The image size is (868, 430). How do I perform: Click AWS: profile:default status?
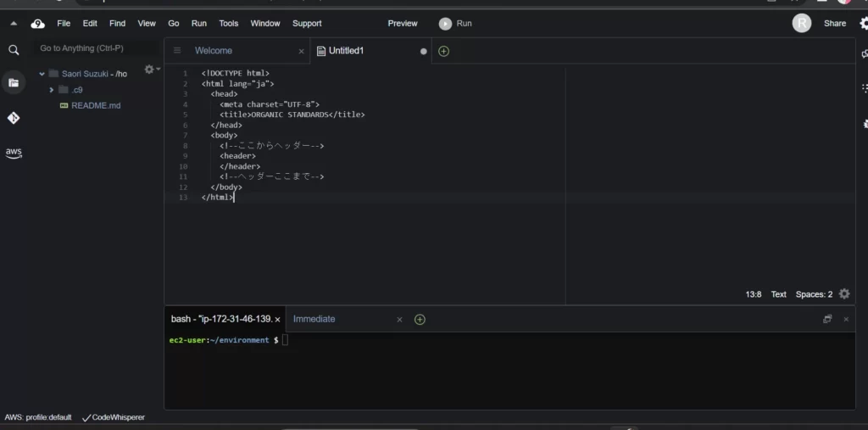[x=38, y=417]
